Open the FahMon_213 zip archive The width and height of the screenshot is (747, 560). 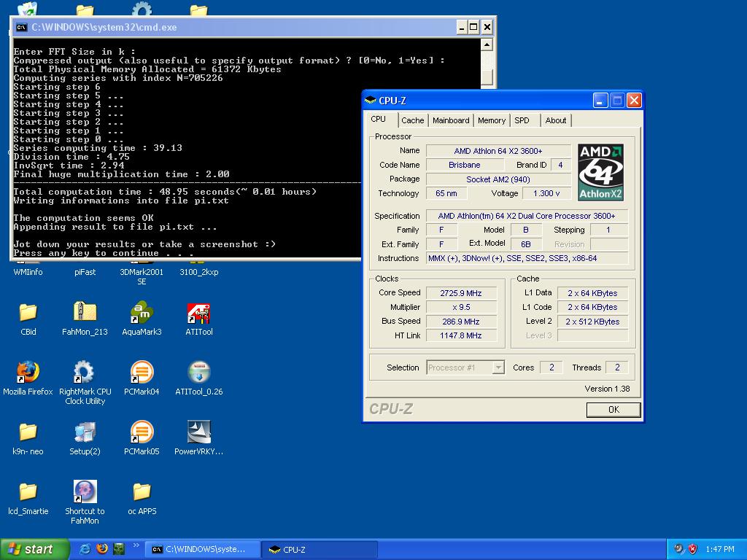coord(85,319)
